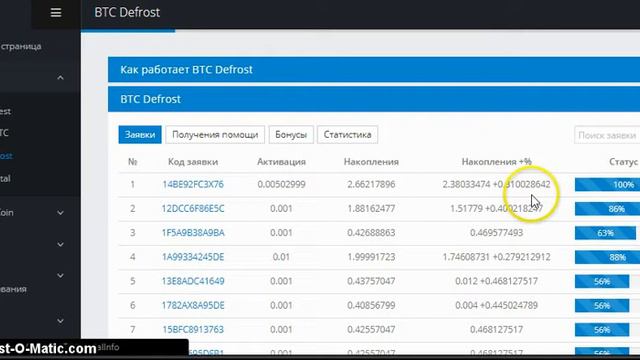
Task: Open request code 1782AX8A95DE
Action: (193, 305)
